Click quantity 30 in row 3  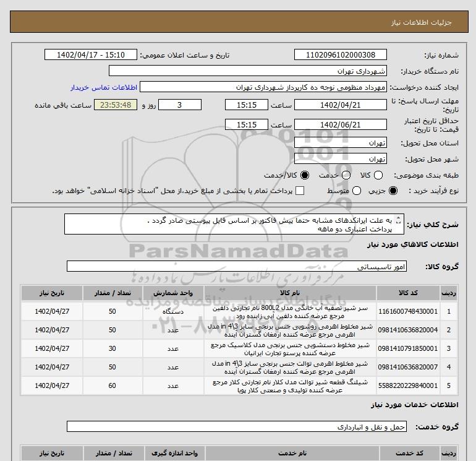113,348
